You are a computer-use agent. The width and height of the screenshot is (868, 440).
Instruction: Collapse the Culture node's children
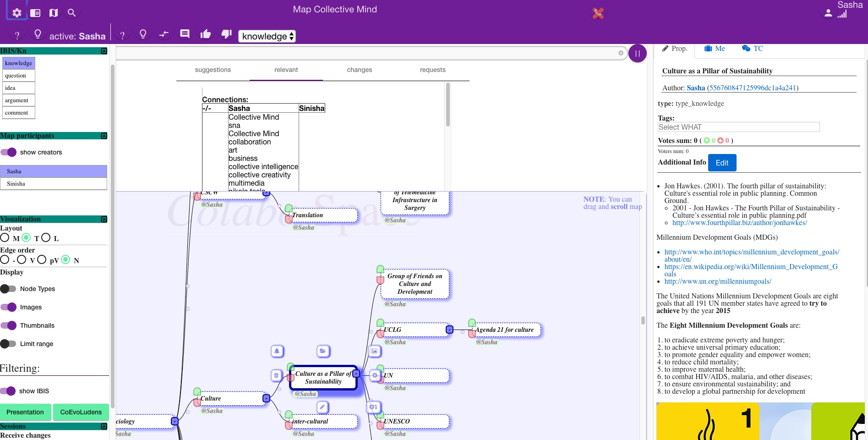(x=266, y=398)
